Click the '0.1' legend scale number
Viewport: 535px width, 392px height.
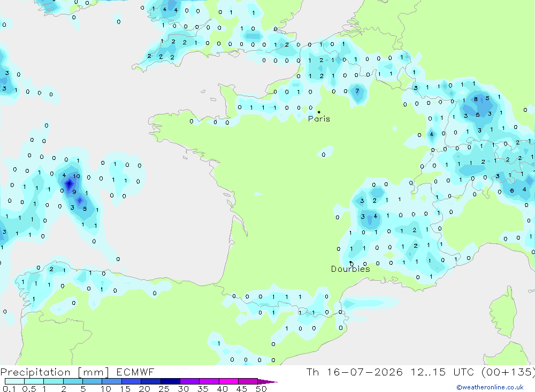point(9,389)
